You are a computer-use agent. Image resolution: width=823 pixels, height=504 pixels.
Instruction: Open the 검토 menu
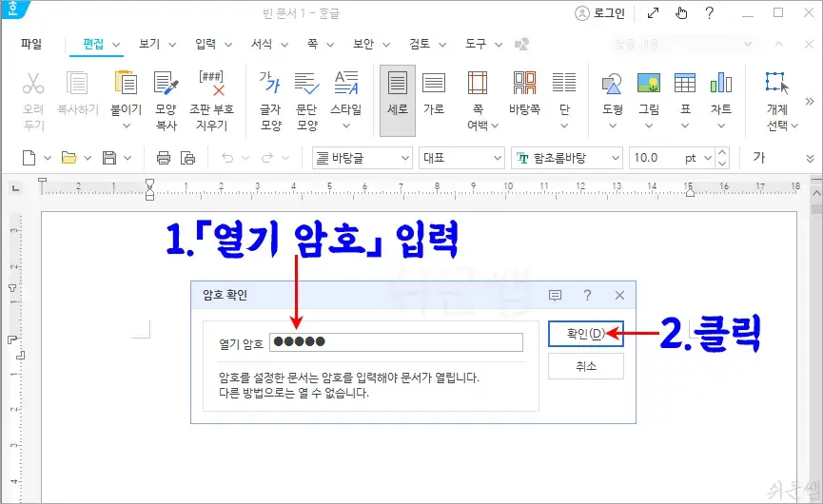420,44
